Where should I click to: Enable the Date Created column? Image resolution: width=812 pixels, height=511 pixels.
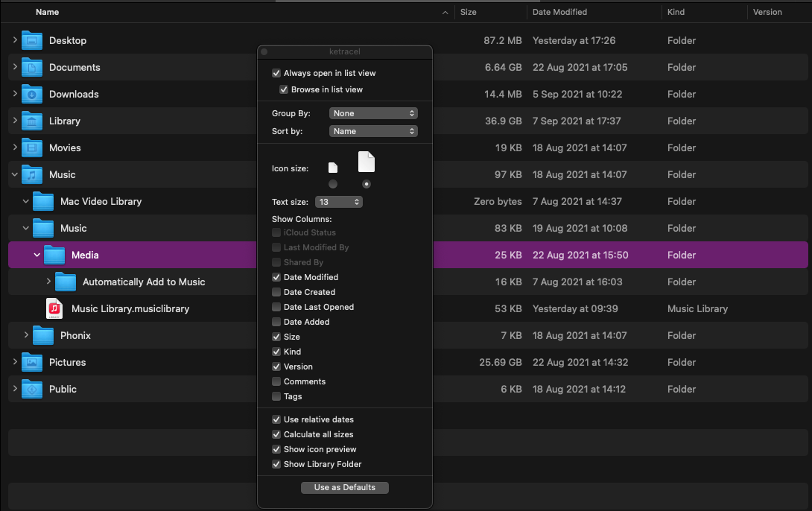tap(276, 292)
